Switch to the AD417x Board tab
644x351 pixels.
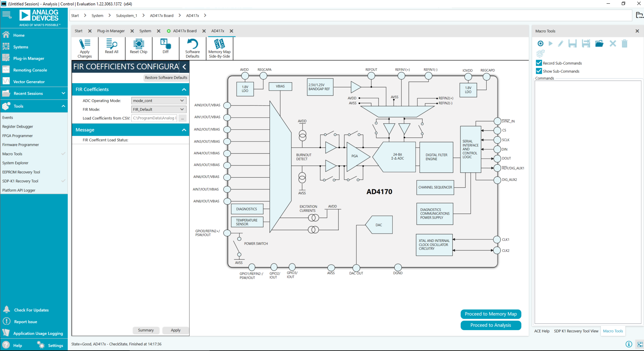[x=185, y=31]
